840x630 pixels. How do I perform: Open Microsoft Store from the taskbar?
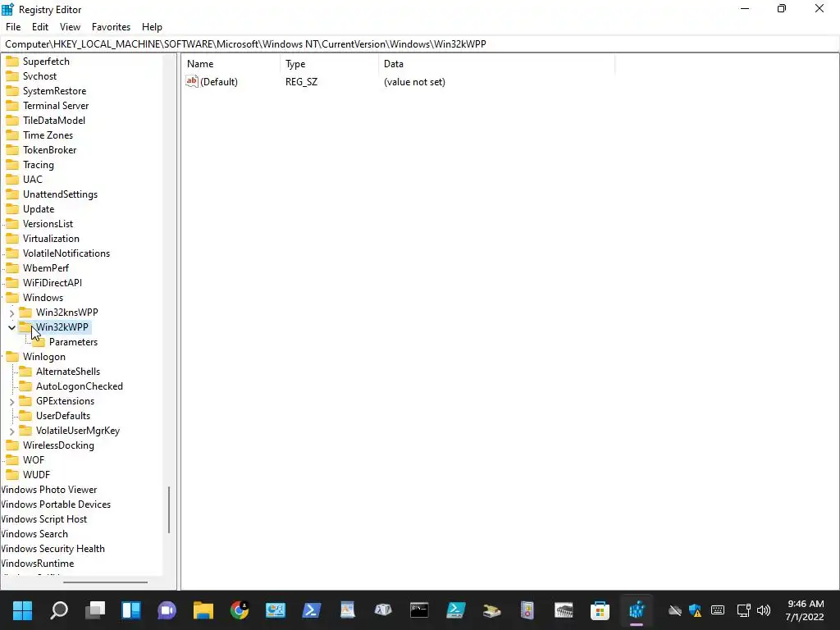600,609
